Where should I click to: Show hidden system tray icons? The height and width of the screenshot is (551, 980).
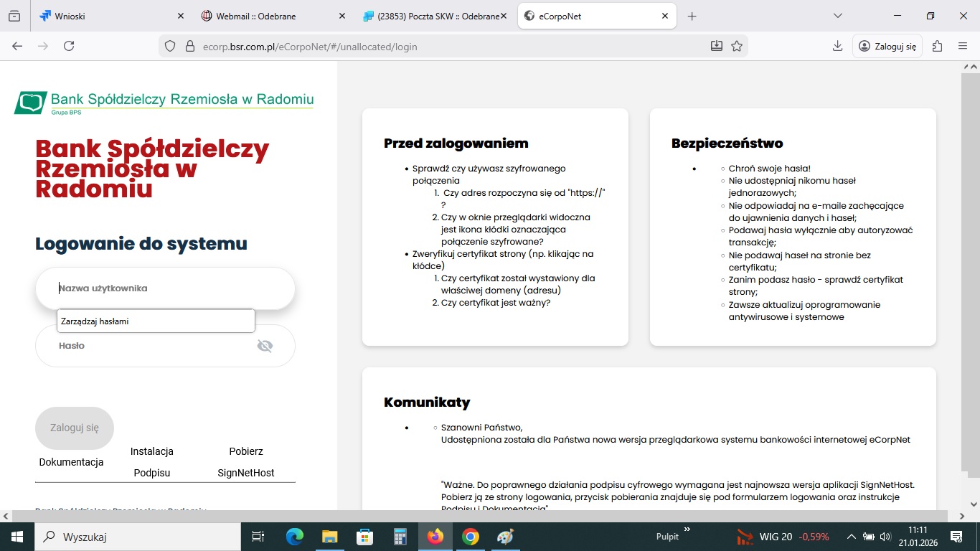[851, 537]
